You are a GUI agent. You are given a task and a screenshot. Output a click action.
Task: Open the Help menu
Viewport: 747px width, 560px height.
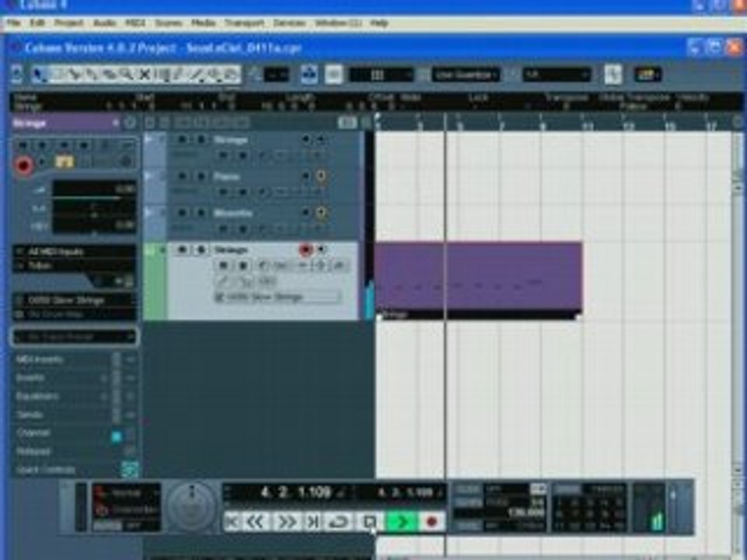pos(379,23)
